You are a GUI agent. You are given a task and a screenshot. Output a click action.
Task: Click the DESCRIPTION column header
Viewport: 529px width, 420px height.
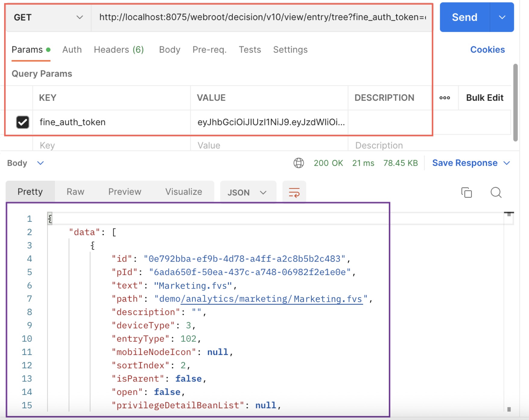(384, 98)
